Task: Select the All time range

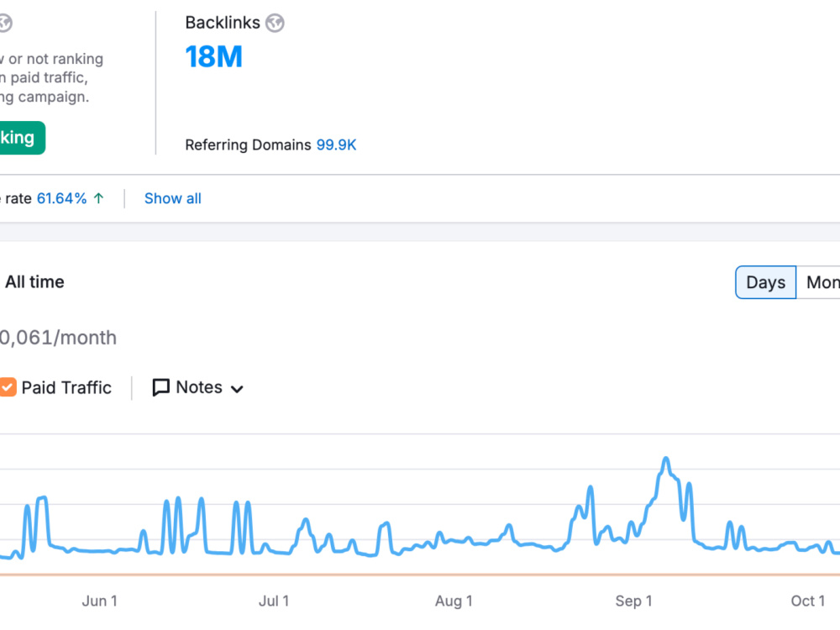Action: [x=34, y=281]
